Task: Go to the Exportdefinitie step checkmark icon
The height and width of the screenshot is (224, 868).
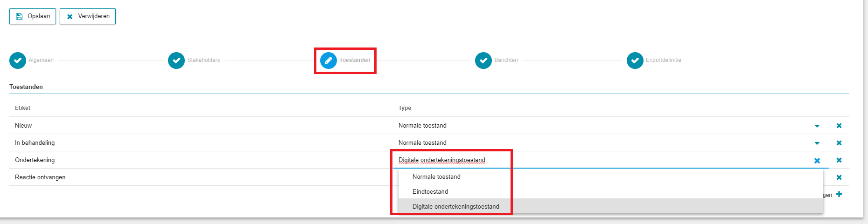Action: [x=635, y=60]
